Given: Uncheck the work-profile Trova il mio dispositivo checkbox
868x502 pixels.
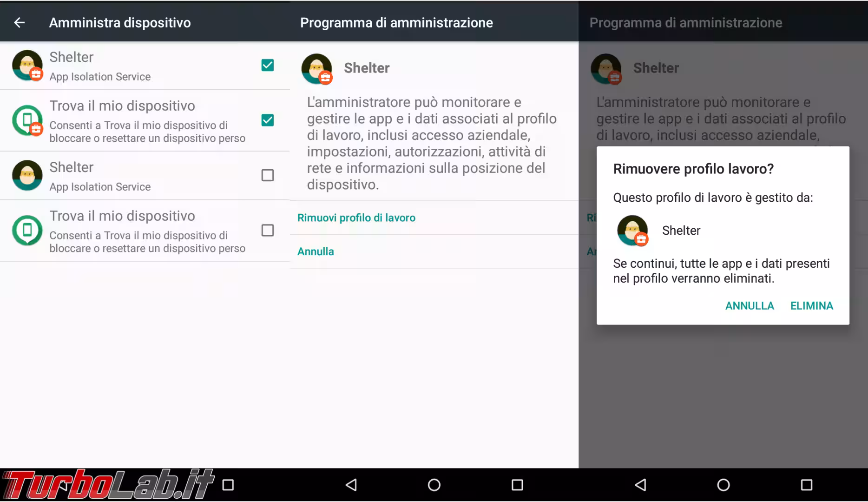Looking at the screenshot, I should tap(267, 120).
